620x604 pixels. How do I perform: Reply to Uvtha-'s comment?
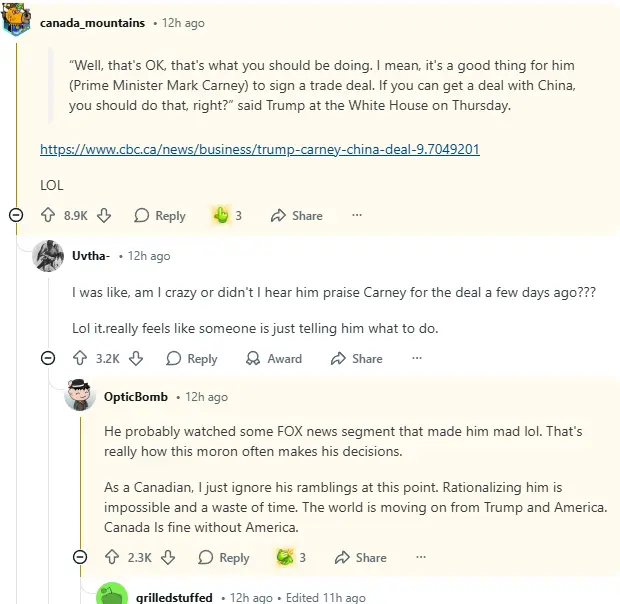tap(191, 358)
